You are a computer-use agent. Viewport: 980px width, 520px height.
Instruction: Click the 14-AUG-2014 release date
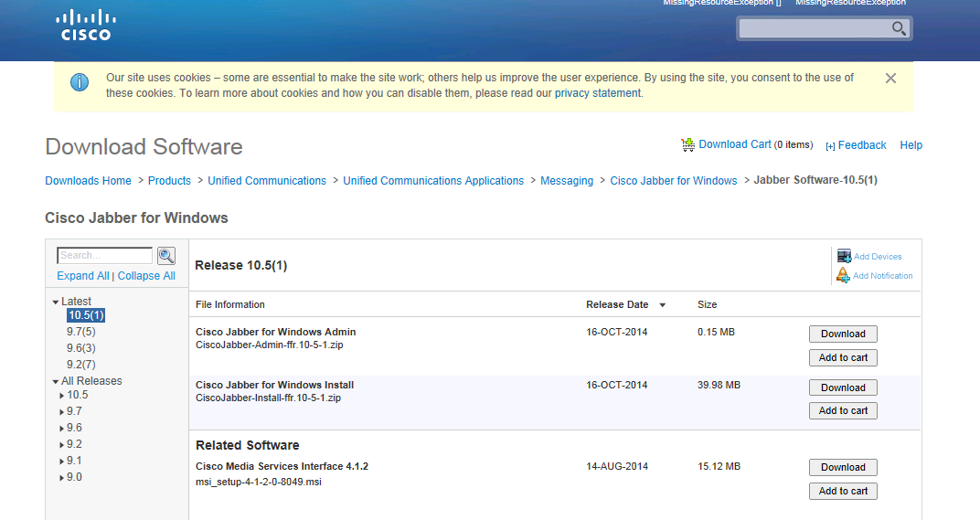(x=617, y=466)
